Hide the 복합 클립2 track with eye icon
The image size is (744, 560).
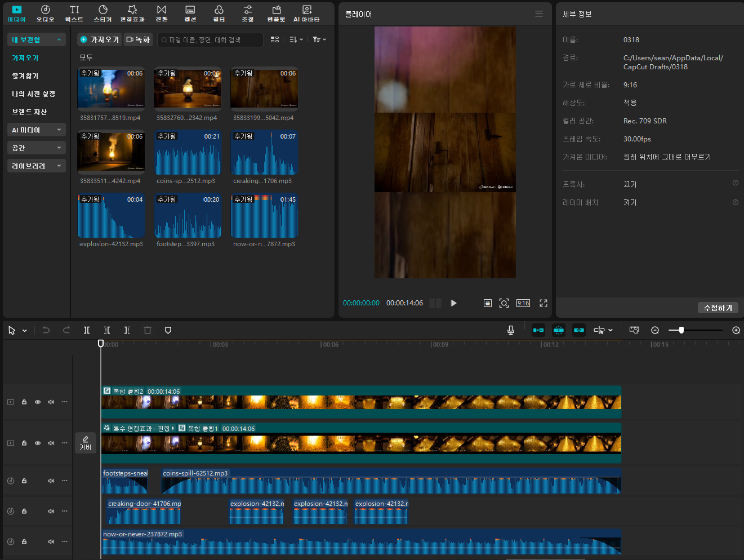(x=38, y=402)
